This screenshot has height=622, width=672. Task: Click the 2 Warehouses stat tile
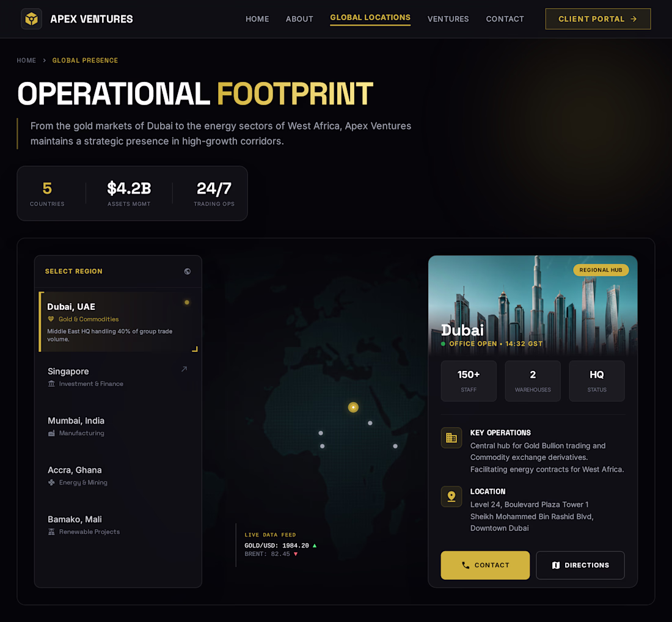[x=533, y=381]
